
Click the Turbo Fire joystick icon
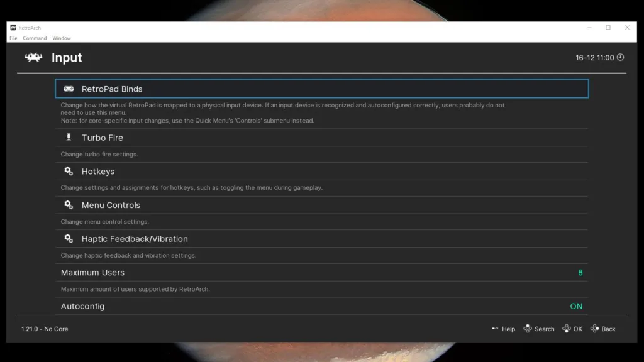click(69, 137)
